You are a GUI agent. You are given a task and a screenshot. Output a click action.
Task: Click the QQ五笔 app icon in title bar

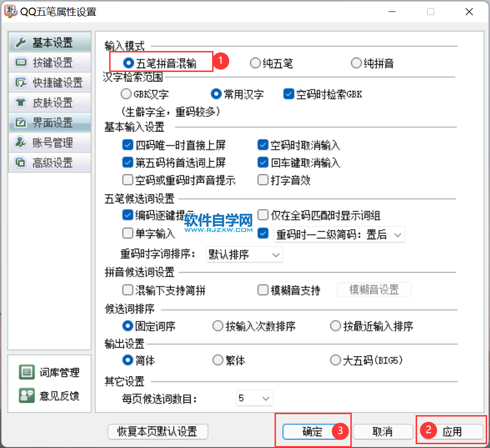pyautogui.click(x=10, y=11)
